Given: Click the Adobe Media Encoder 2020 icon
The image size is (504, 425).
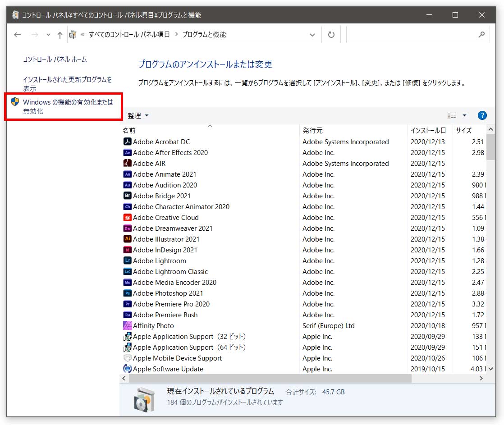Looking at the screenshot, I should point(127,283).
